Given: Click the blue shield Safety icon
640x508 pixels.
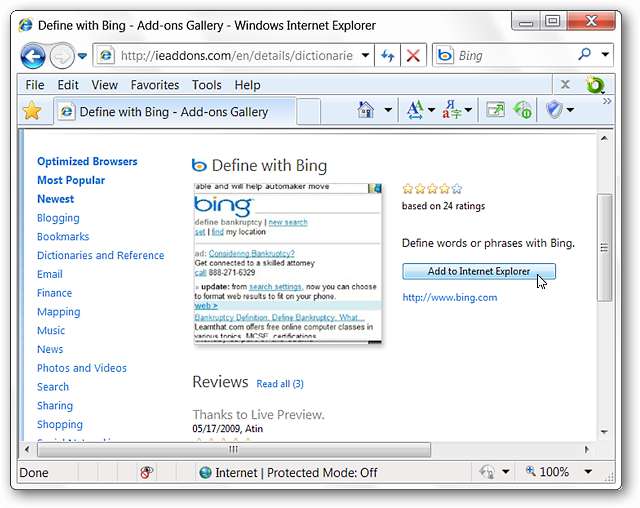Looking at the screenshot, I should click(554, 110).
